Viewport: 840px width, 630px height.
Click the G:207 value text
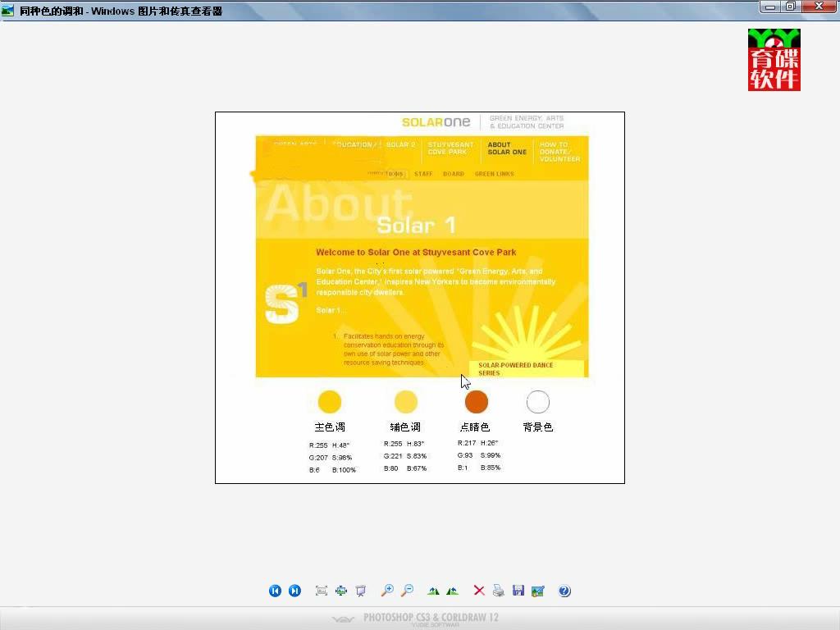pos(318,458)
